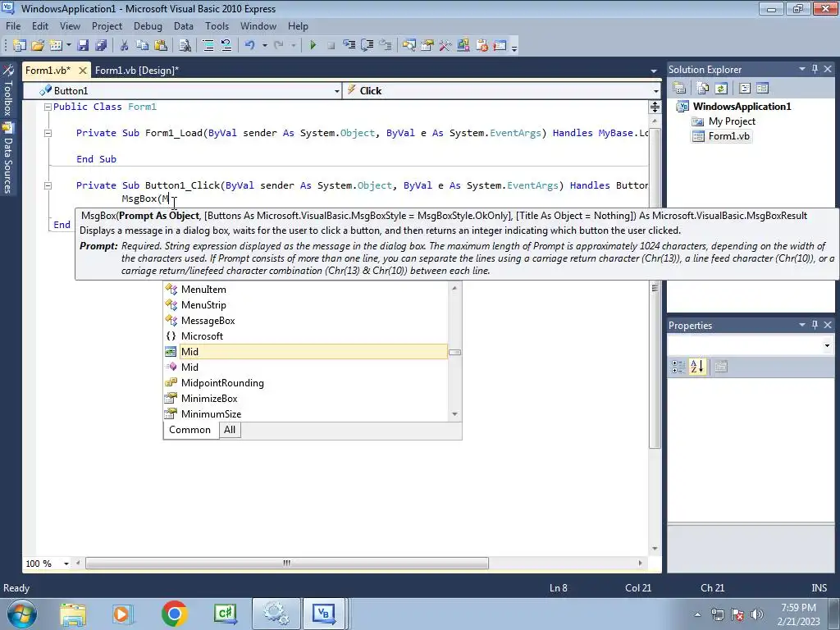The image size is (840, 630).
Task: Open the Properties object selector dropdown
Action: [827, 345]
